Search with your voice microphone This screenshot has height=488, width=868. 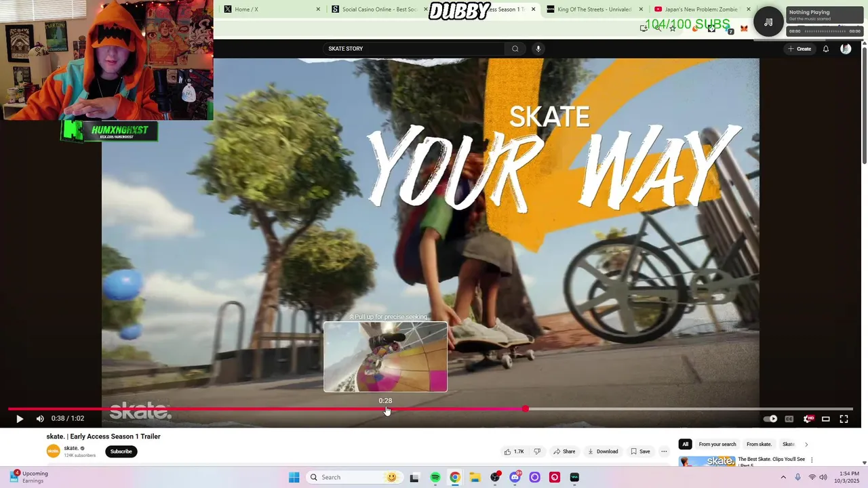(x=538, y=49)
